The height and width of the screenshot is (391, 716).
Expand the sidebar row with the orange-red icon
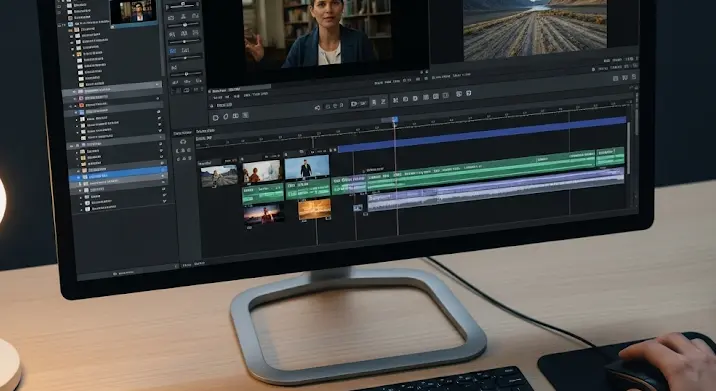click(75, 106)
